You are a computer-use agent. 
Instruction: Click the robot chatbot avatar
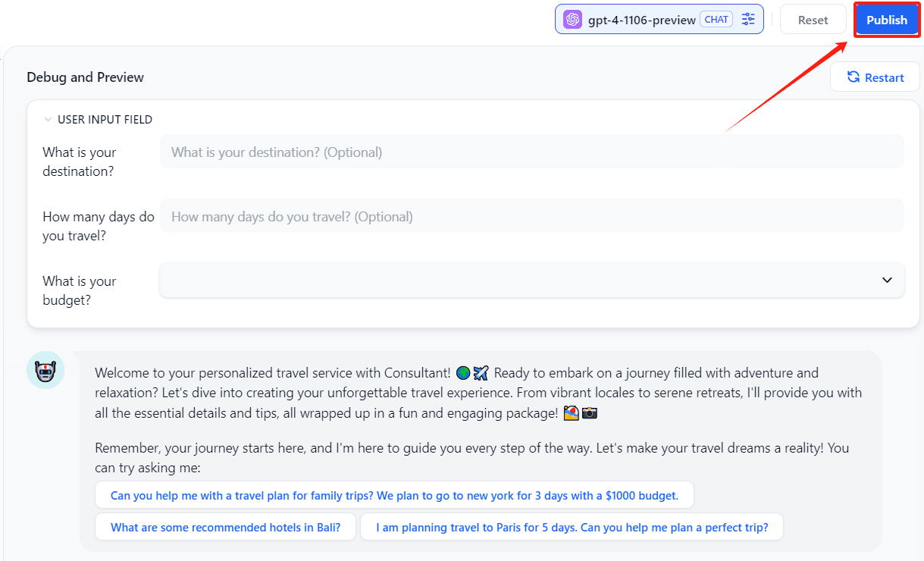click(45, 371)
